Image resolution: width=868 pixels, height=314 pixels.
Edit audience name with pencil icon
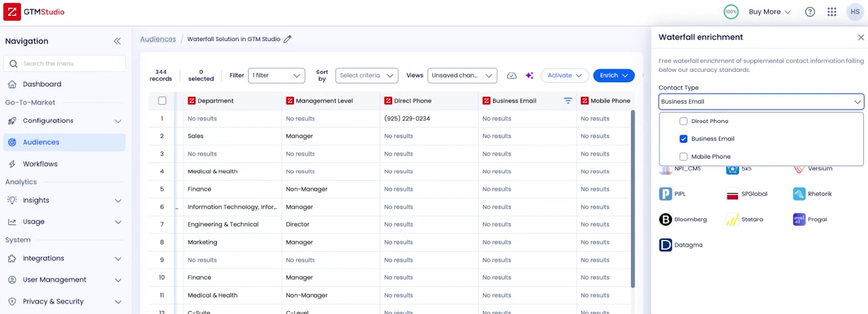click(288, 39)
